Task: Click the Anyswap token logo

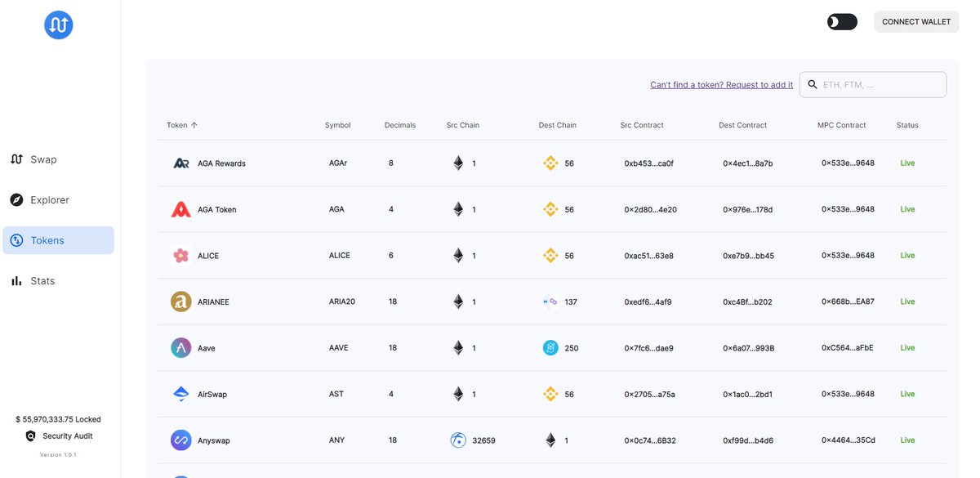Action: click(x=181, y=440)
